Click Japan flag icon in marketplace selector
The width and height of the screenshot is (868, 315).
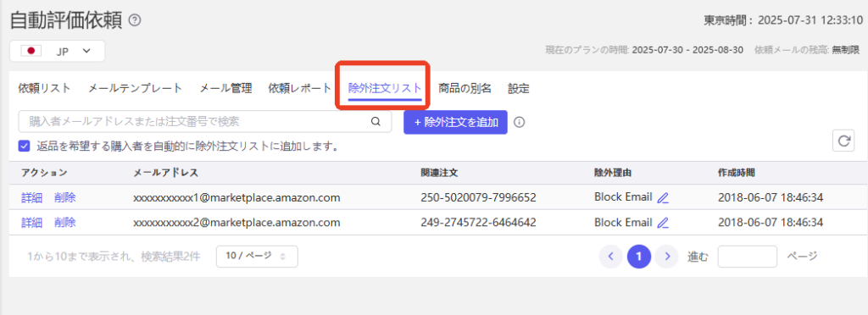tap(31, 51)
